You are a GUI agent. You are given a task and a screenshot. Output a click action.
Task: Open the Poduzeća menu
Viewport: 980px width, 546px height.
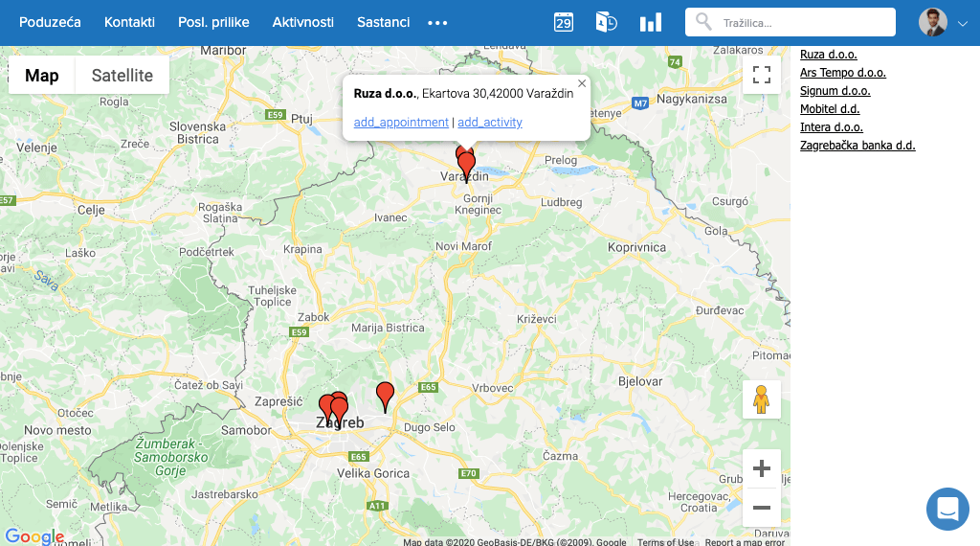[50, 23]
